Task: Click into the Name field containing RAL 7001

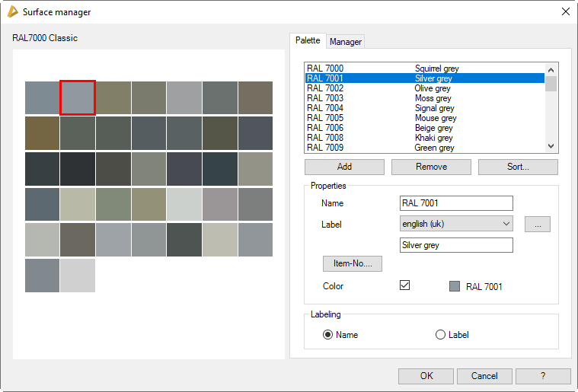Action: (456, 203)
